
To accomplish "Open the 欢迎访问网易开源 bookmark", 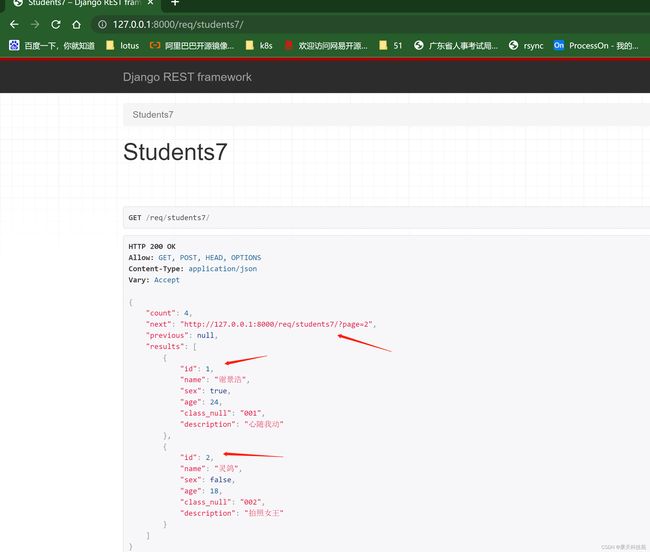I will point(326,46).
